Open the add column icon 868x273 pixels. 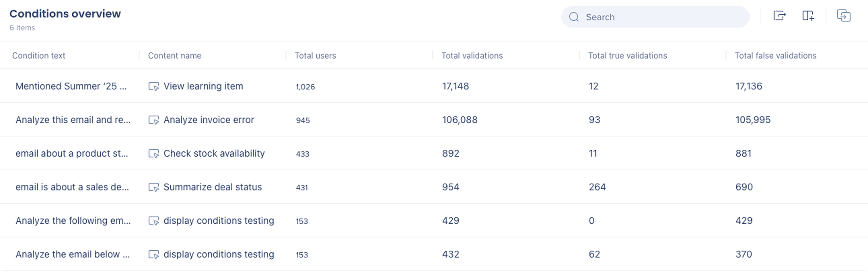808,16
